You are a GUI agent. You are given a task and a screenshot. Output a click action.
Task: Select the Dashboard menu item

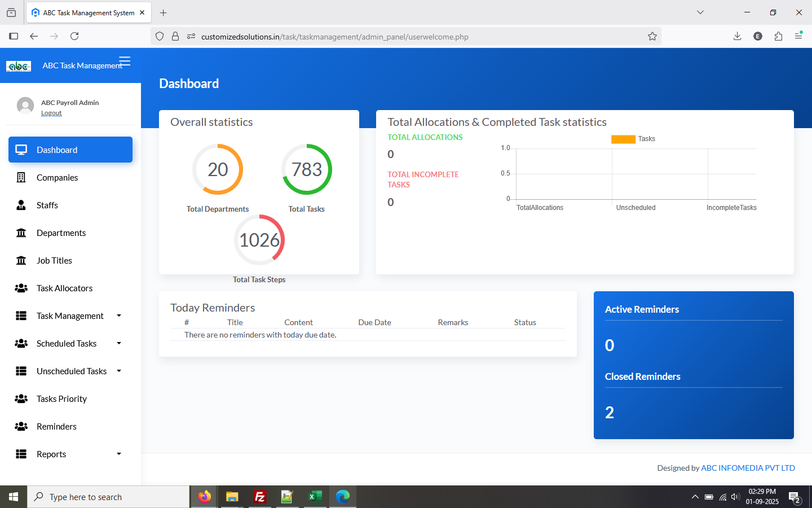pyautogui.click(x=70, y=150)
